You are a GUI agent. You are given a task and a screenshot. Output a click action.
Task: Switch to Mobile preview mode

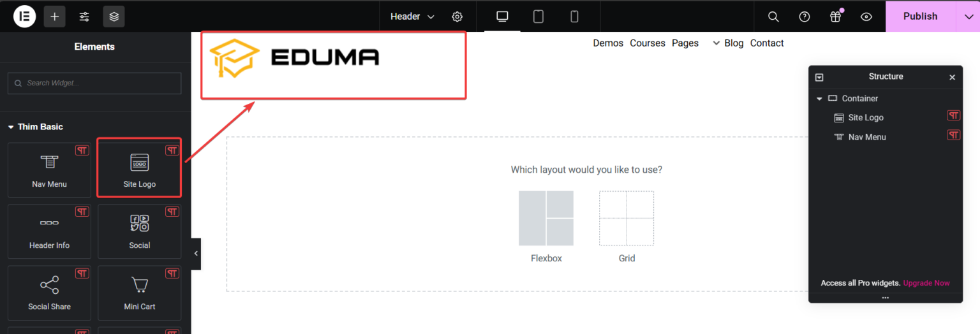click(x=574, y=17)
